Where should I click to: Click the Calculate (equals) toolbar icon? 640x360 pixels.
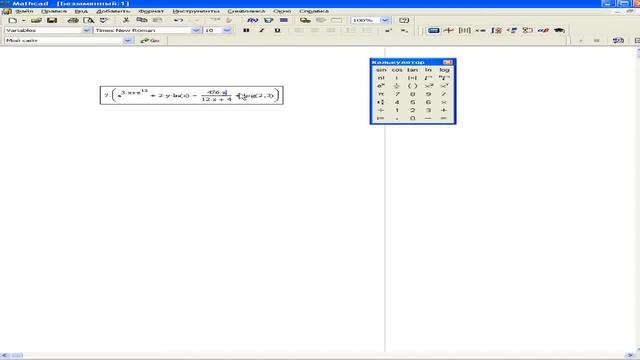pyautogui.click(x=284, y=20)
